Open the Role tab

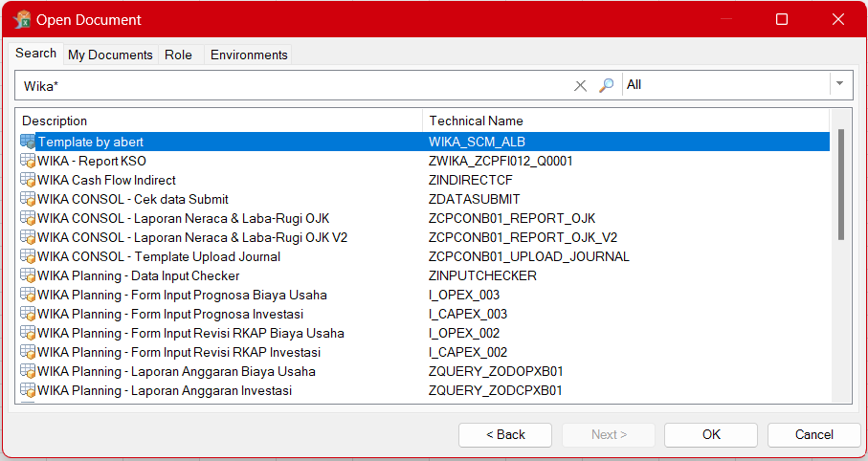coord(178,55)
